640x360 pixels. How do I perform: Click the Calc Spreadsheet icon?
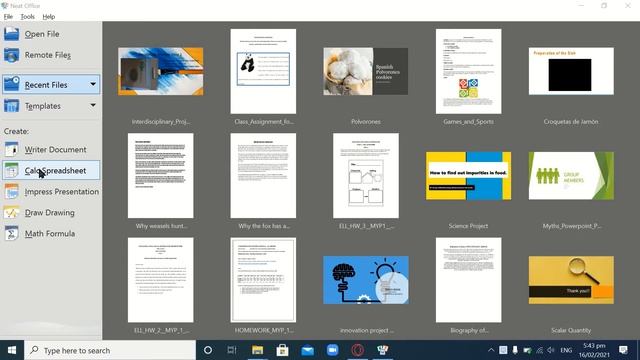click(x=11, y=171)
